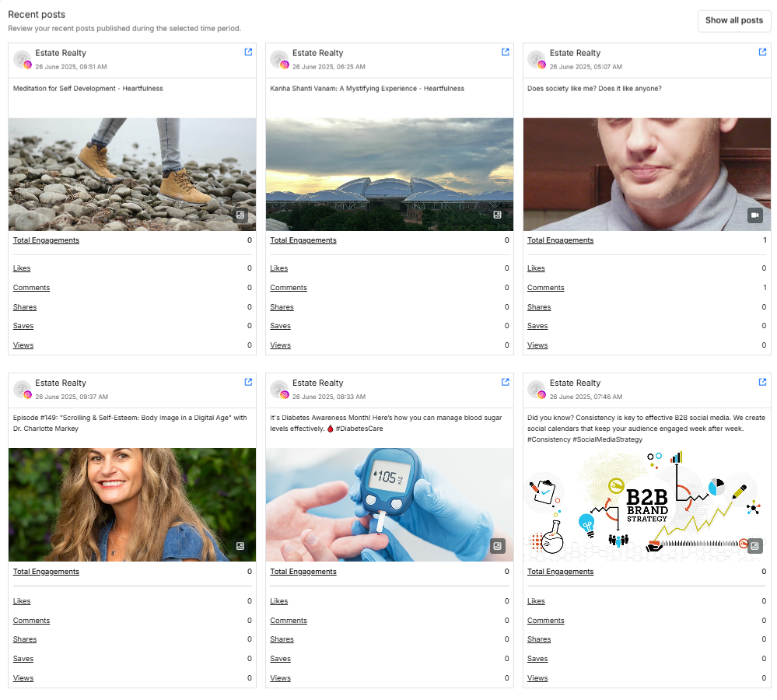The image size is (777, 700).
Task: Click profile avatar of the 08:33 AM post
Action: point(279,390)
